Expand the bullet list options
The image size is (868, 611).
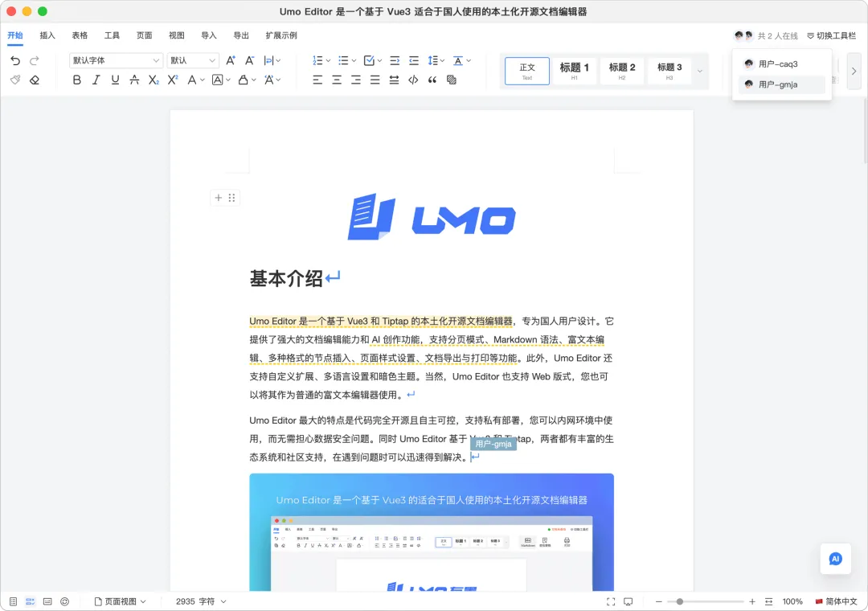point(354,60)
